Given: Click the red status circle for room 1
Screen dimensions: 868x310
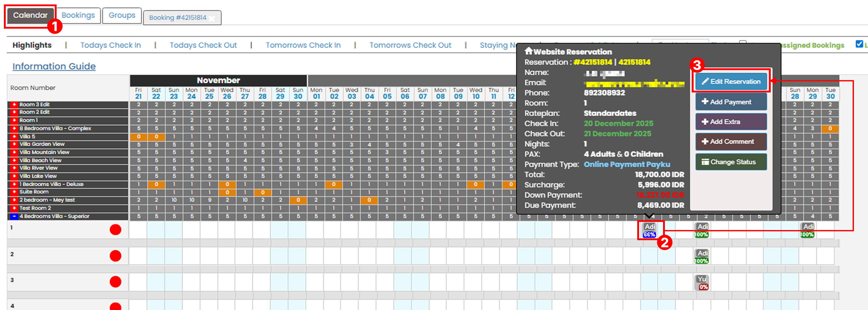Looking at the screenshot, I should 116,230.
